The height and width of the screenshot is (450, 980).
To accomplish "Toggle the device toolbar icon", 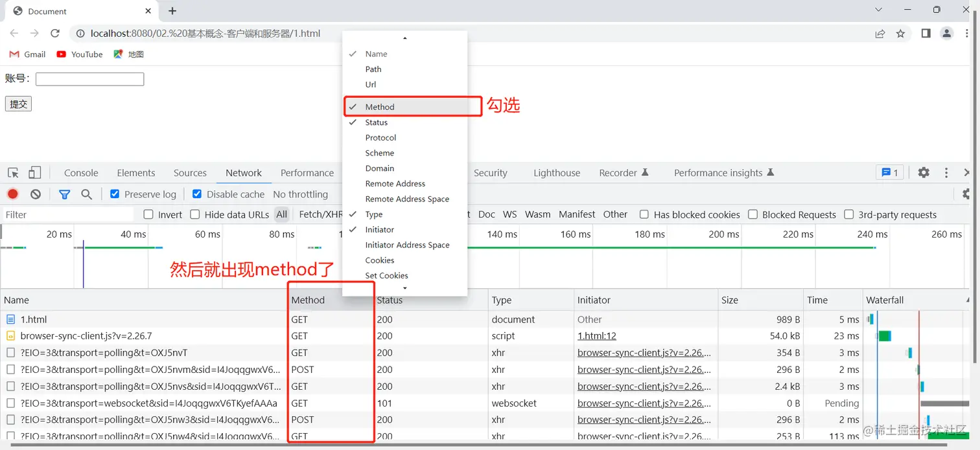I will click(x=34, y=173).
